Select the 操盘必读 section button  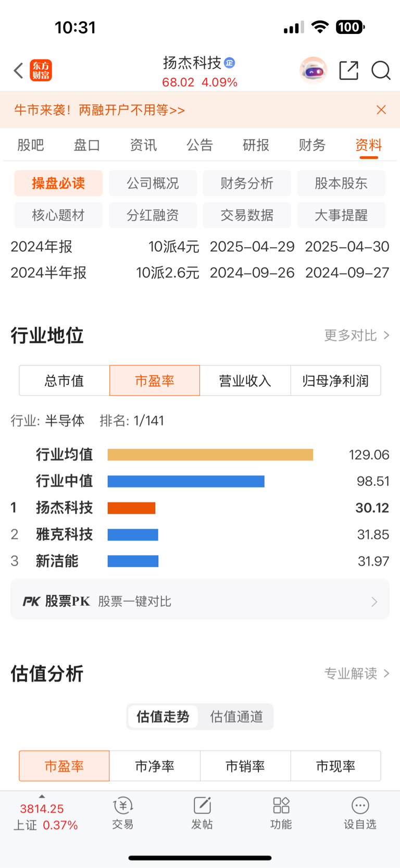coord(58,184)
